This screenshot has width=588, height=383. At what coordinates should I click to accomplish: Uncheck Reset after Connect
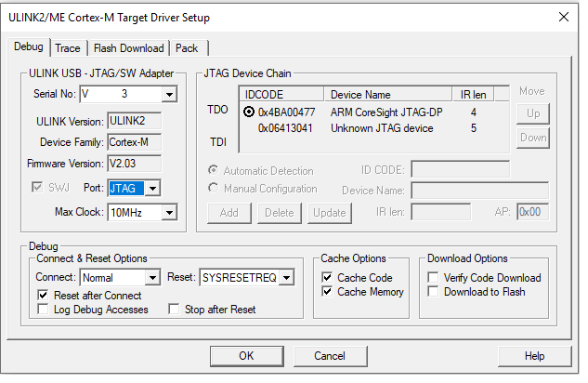pyautogui.click(x=43, y=296)
